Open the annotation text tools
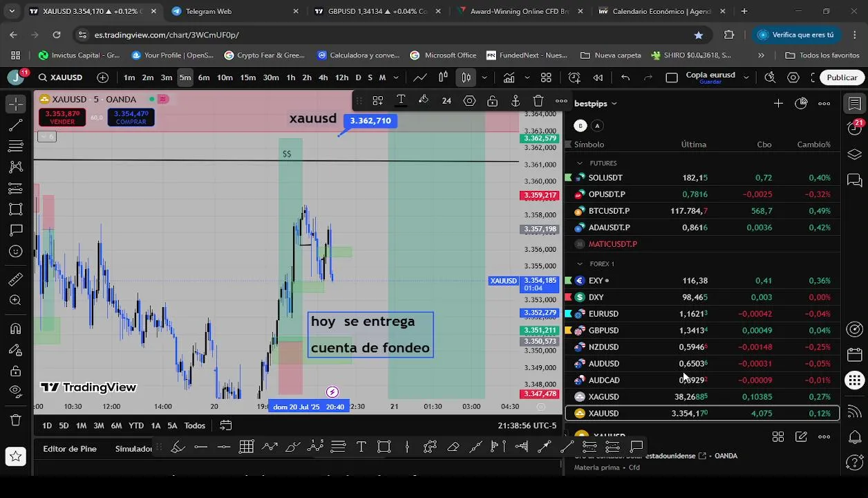Image resolution: width=868 pixels, height=498 pixels. pos(16,230)
